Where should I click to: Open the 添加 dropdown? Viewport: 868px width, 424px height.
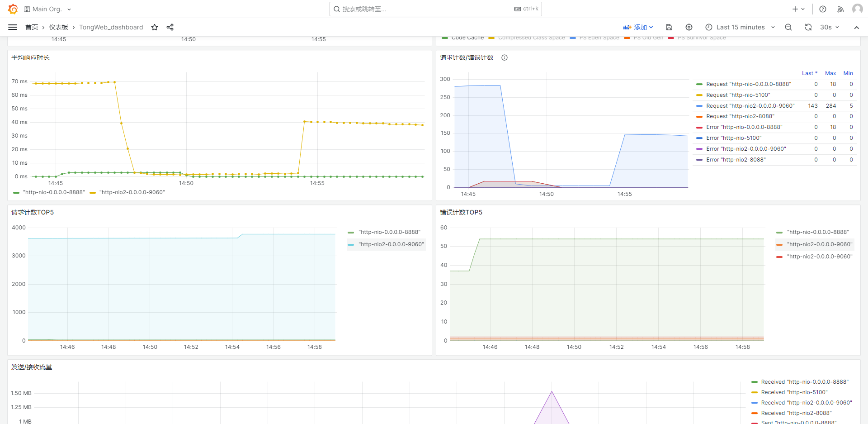click(638, 27)
